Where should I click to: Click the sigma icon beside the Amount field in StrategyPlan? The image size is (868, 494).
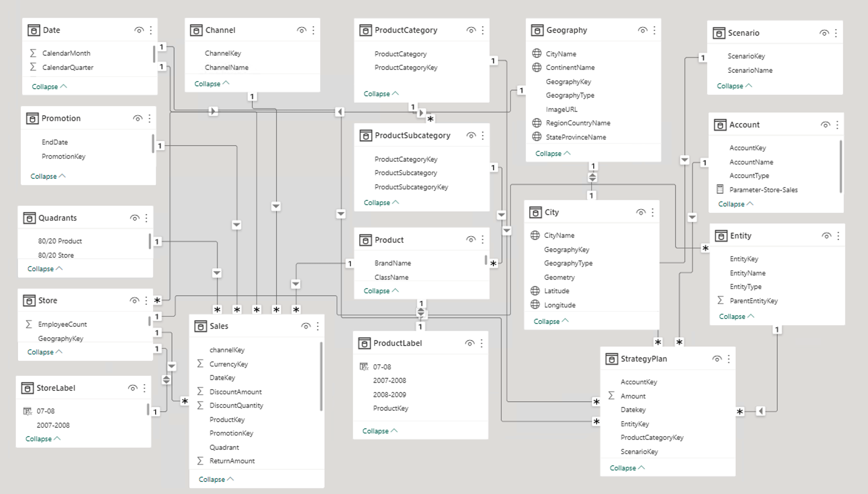(x=612, y=396)
